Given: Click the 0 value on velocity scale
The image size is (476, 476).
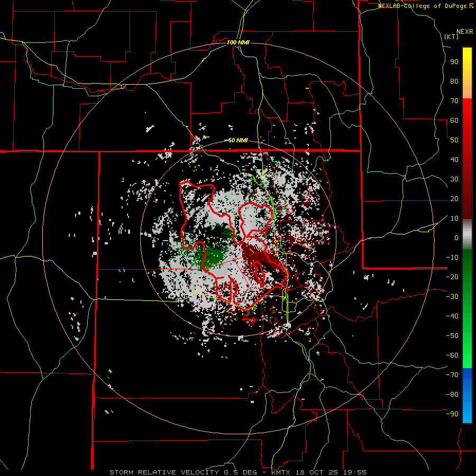Looking at the screenshot, I should (x=456, y=238).
